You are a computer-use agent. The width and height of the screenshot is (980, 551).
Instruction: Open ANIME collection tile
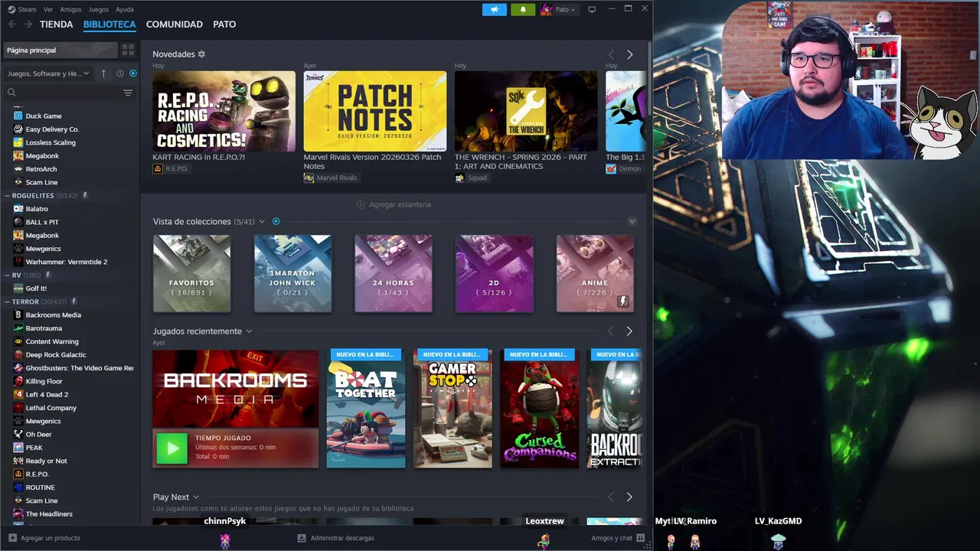pyautogui.click(x=595, y=273)
